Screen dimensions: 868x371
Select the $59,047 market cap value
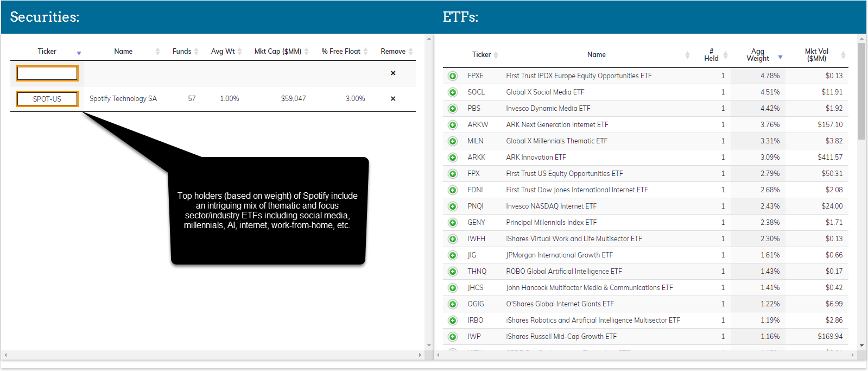[293, 99]
